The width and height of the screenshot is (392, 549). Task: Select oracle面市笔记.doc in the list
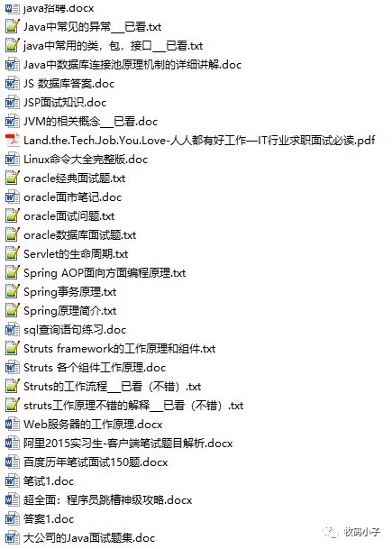click(72, 197)
